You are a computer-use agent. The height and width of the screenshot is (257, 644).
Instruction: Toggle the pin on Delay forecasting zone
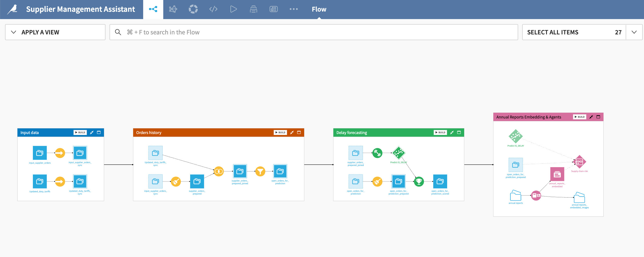[452, 132]
